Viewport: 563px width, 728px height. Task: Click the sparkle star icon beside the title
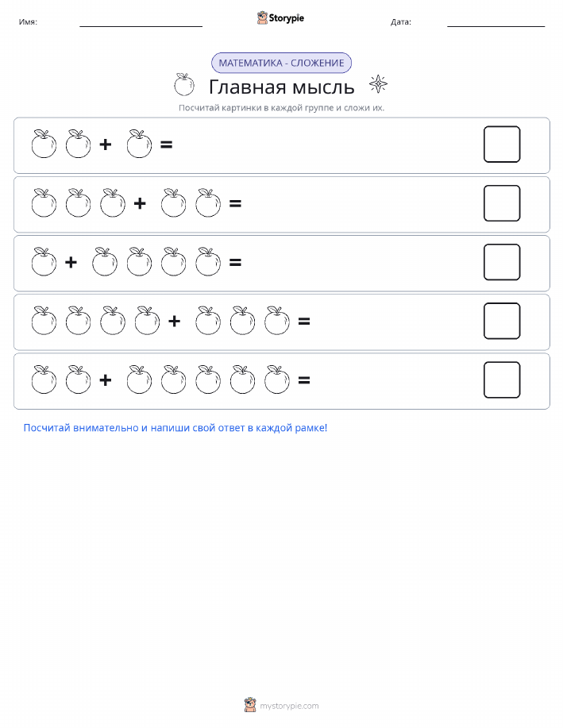[x=378, y=84]
